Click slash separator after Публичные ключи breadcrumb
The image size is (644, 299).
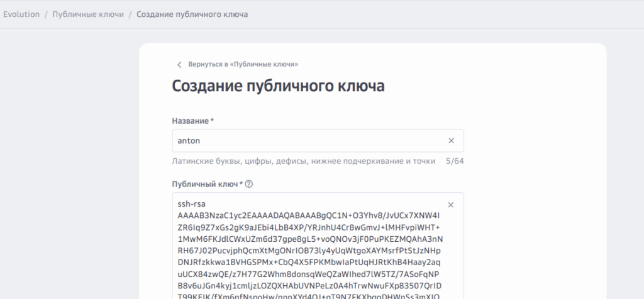pos(130,14)
